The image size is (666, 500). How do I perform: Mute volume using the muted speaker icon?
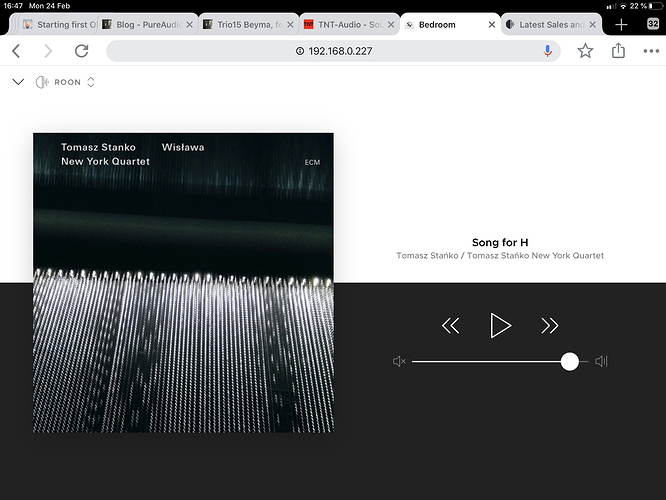point(399,362)
